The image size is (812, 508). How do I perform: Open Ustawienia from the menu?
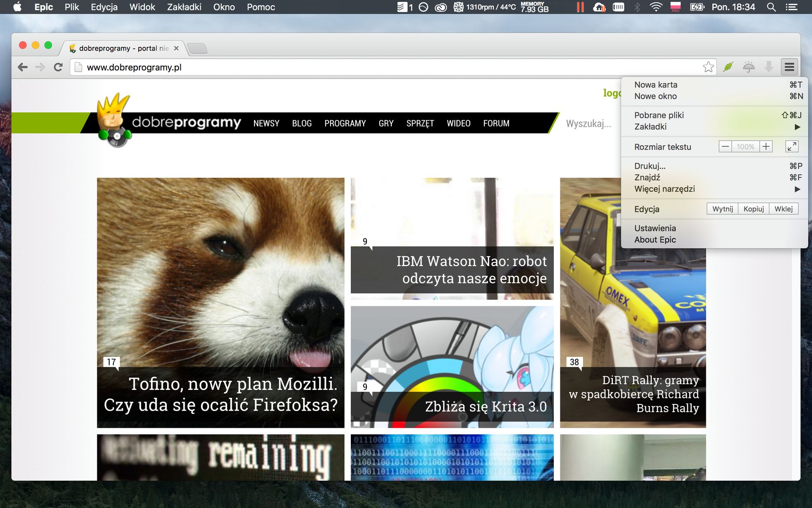[714, 228]
